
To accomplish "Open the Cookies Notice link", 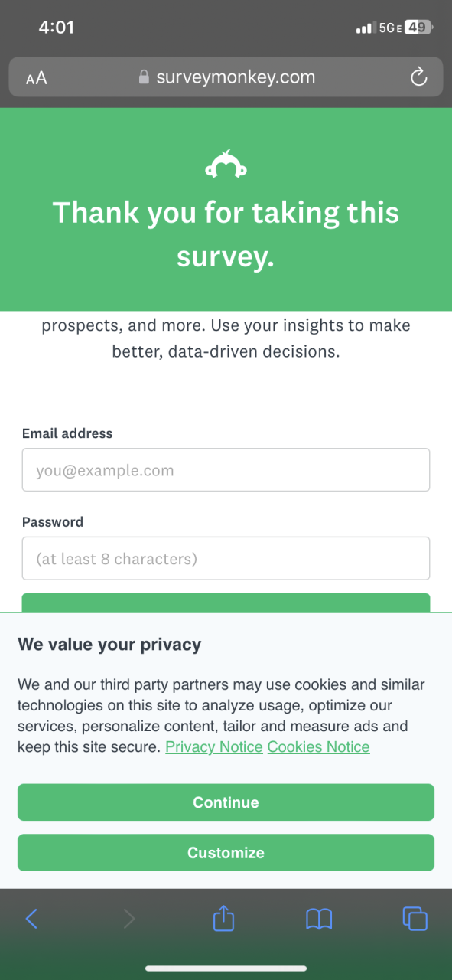I will tap(318, 746).
